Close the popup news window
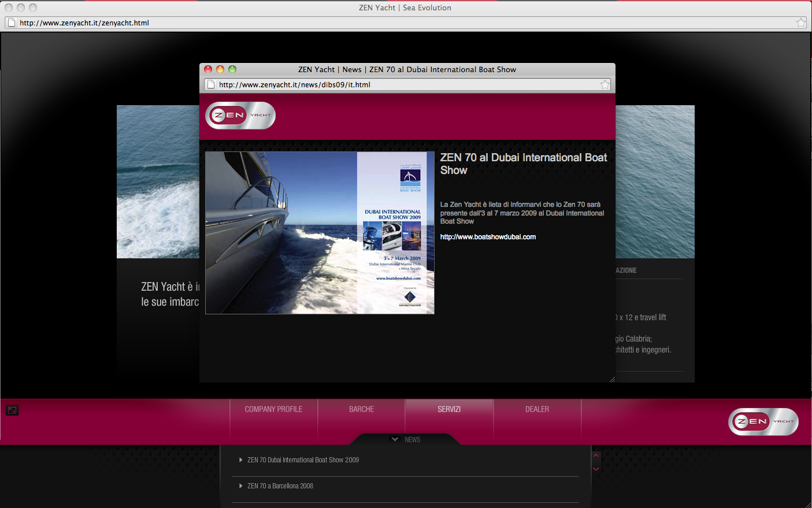The image size is (812, 508). 208,69
